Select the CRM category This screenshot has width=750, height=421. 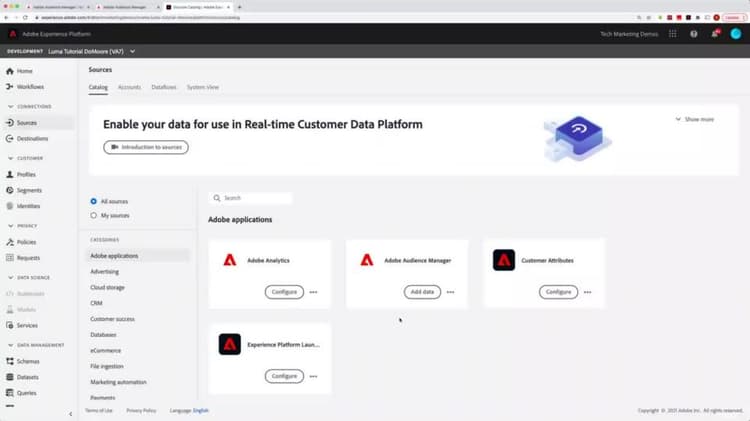coord(96,303)
